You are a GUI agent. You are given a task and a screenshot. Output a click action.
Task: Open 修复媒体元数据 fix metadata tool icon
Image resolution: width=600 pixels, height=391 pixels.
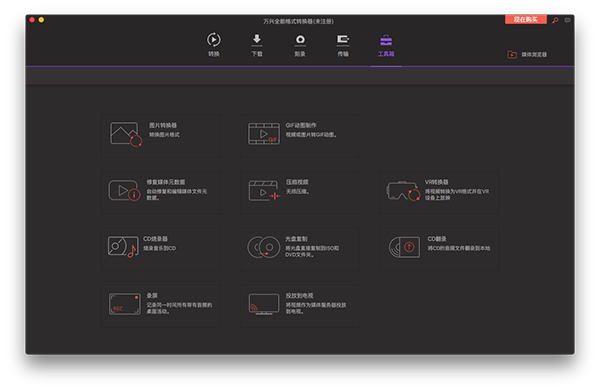click(x=124, y=191)
